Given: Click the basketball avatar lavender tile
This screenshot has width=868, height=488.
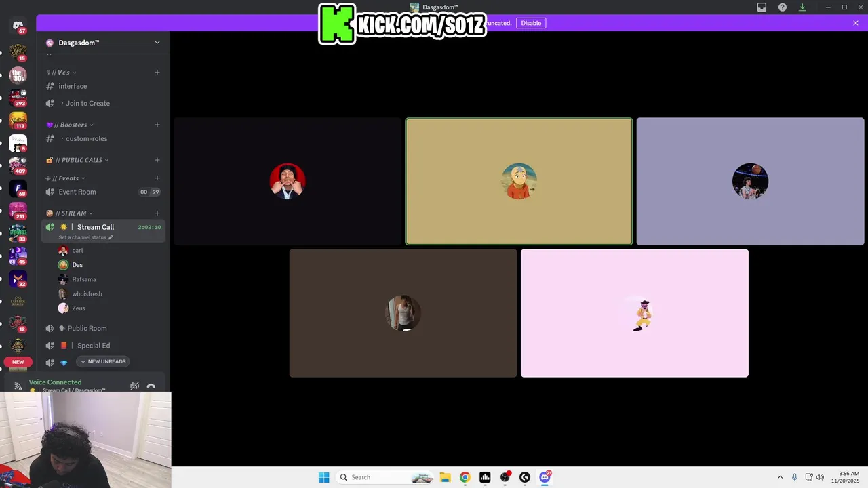Looking at the screenshot, I should tap(750, 181).
